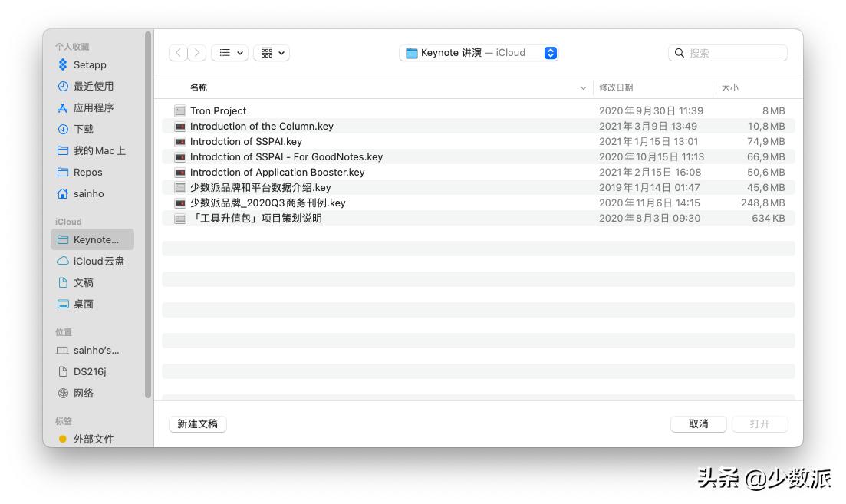The width and height of the screenshot is (846, 504).
Task: Select the Keynote iCloud sidebar folder
Action: (x=92, y=239)
